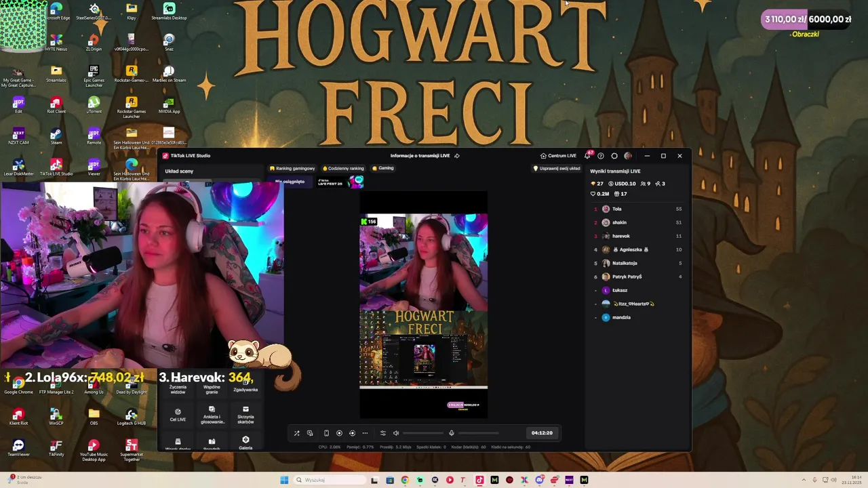Open Marbles on Stream desktop shortcut
This screenshot has width=868, height=488.
coord(169,74)
